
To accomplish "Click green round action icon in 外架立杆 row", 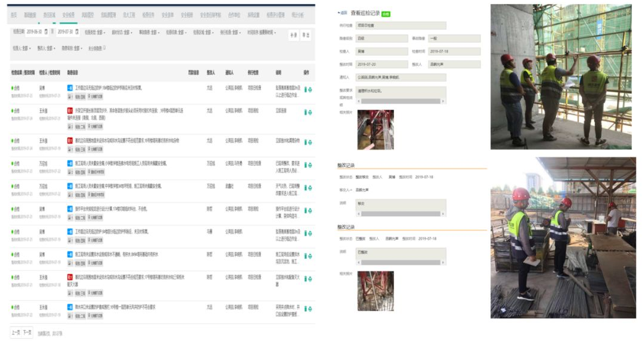I will click(310, 112).
